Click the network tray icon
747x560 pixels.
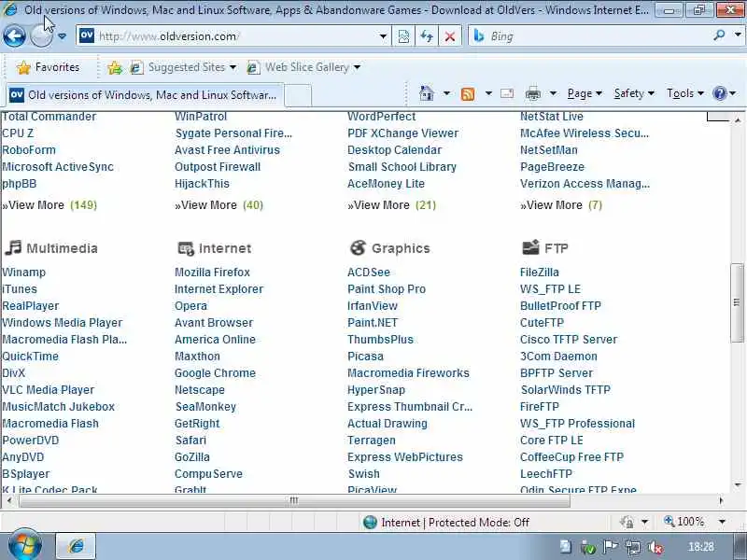click(x=633, y=547)
